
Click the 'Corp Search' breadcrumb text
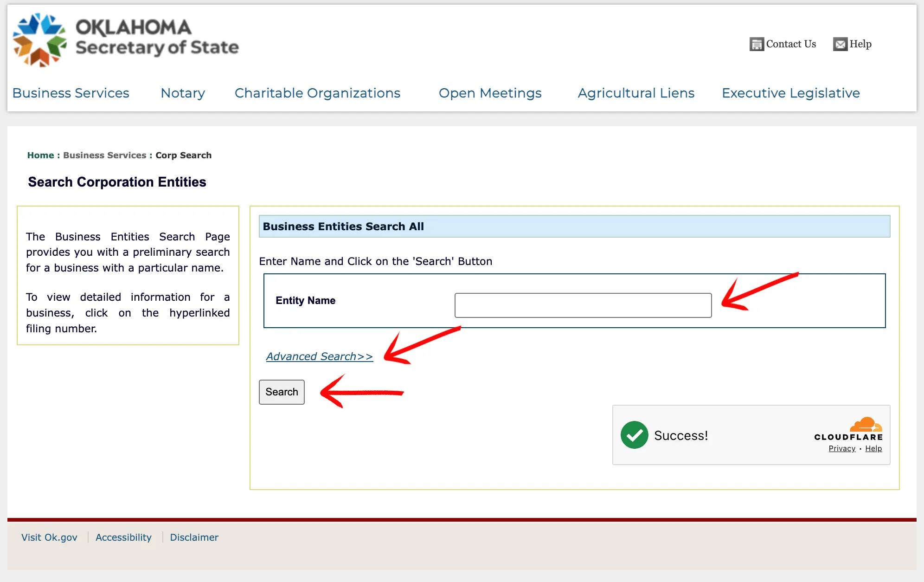click(183, 155)
